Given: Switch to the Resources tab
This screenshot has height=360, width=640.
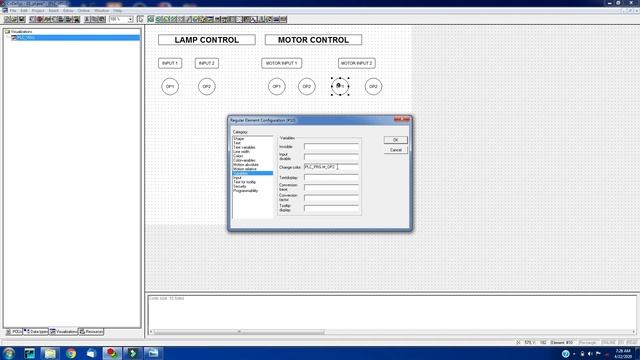Looking at the screenshot, I should pyautogui.click(x=91, y=332).
